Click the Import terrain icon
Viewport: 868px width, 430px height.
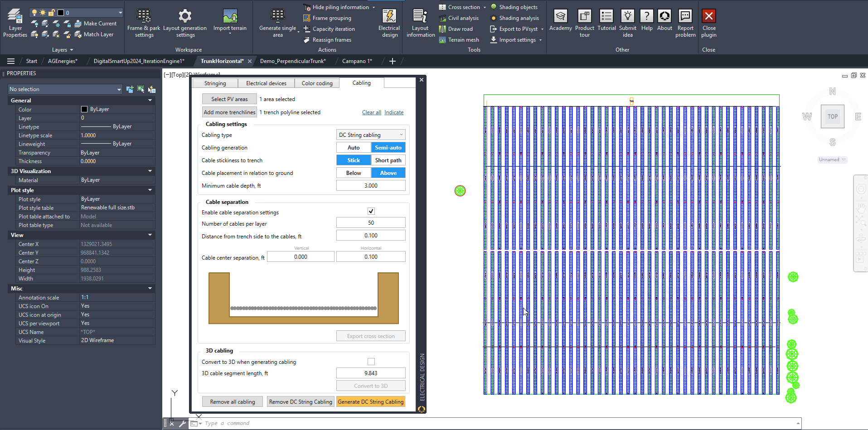tap(230, 16)
